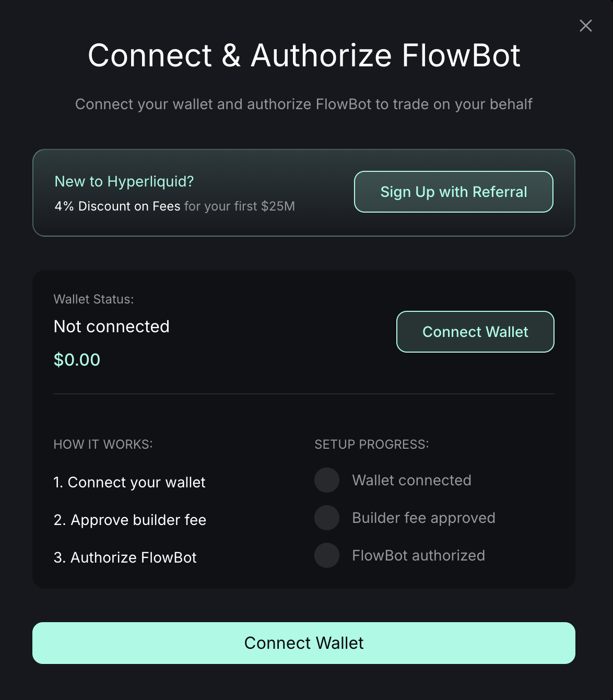Click the Builder fee approved status circle
Screen dimensions: 613x700
coord(327,518)
